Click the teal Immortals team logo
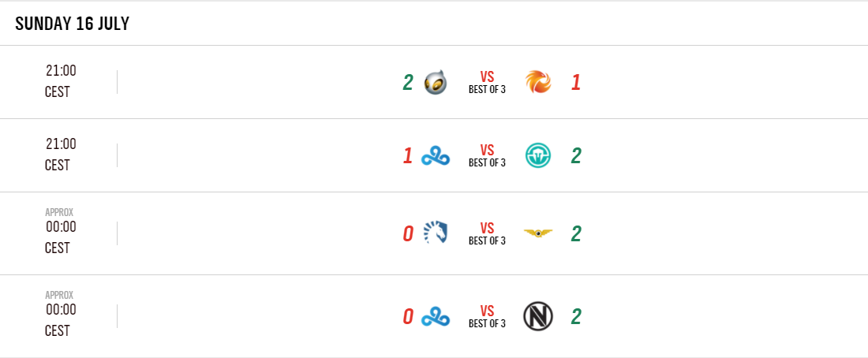 point(538,155)
